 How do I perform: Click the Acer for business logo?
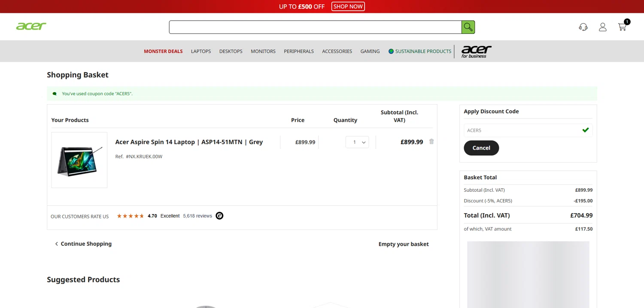pos(476,51)
